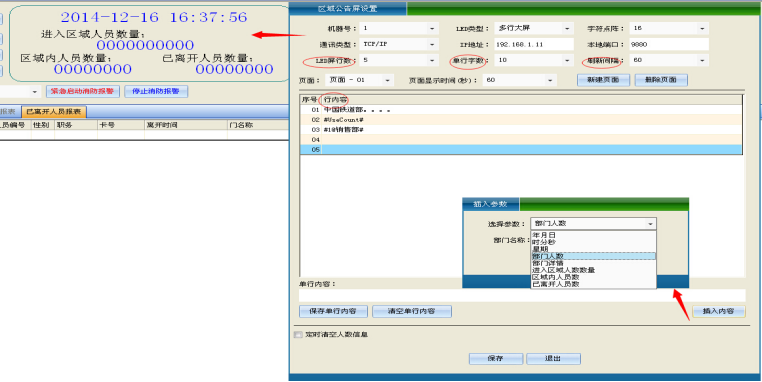Expand the 字符点阵 dropdown
This screenshot has height=382, width=762.
pyautogui.click(x=702, y=29)
